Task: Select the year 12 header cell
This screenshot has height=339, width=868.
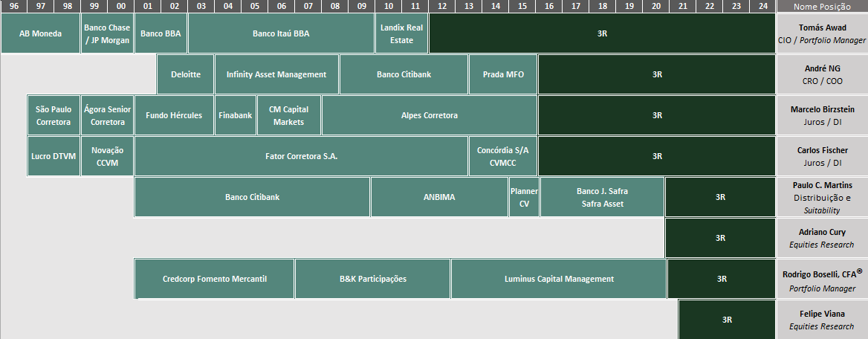Action: 441,7
